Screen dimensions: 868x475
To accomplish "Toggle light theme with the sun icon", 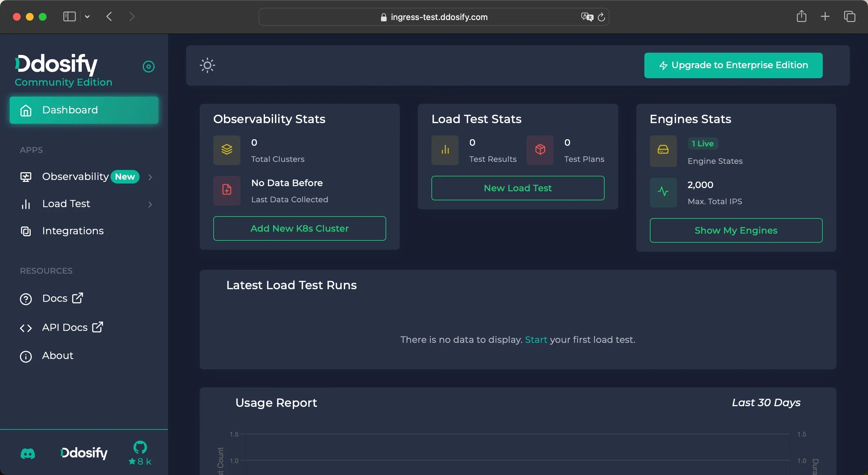I will (207, 65).
